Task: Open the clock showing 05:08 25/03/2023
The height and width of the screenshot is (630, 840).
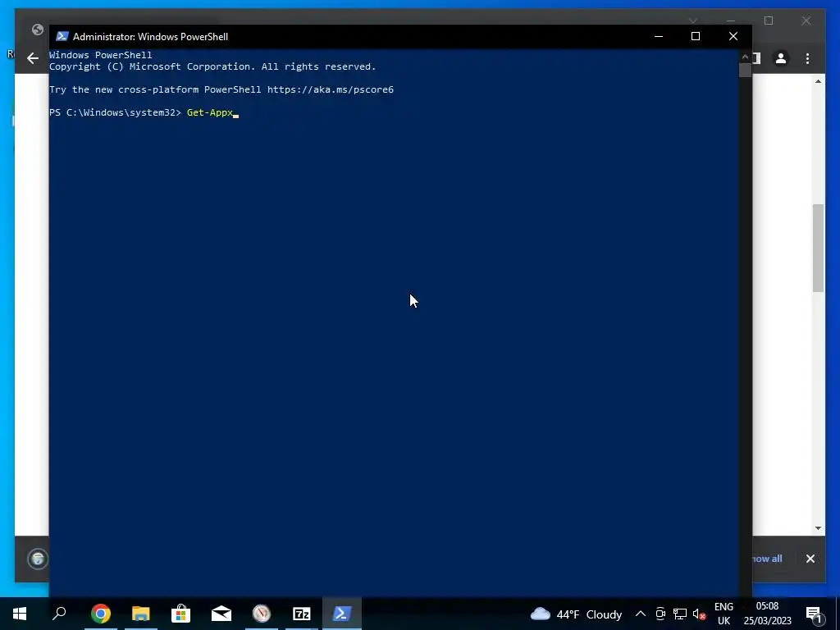Action: 767,614
